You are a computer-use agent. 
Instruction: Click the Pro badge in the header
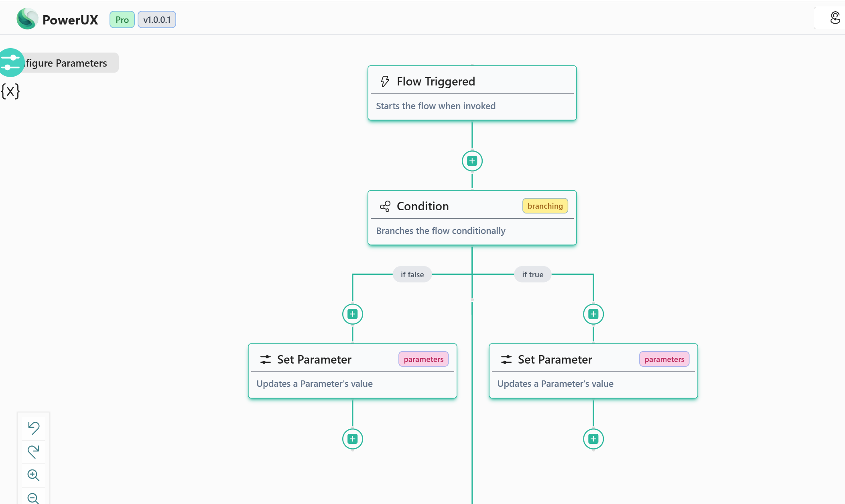pyautogui.click(x=122, y=19)
